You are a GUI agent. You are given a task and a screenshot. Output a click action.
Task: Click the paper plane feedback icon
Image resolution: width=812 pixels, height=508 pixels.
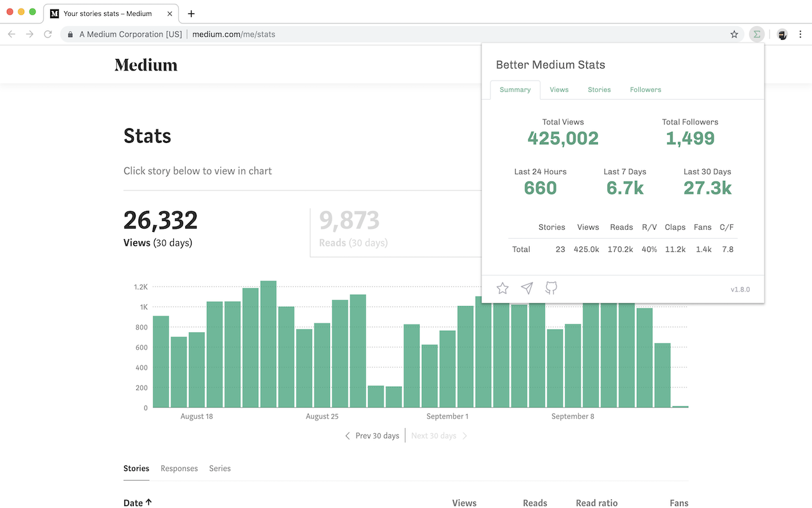coord(527,288)
